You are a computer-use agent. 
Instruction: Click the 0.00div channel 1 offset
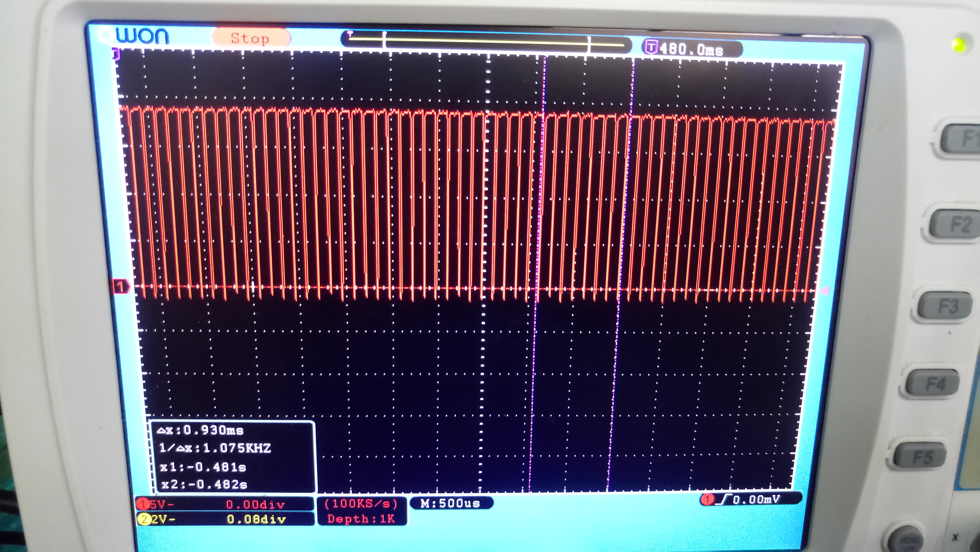coord(256,505)
